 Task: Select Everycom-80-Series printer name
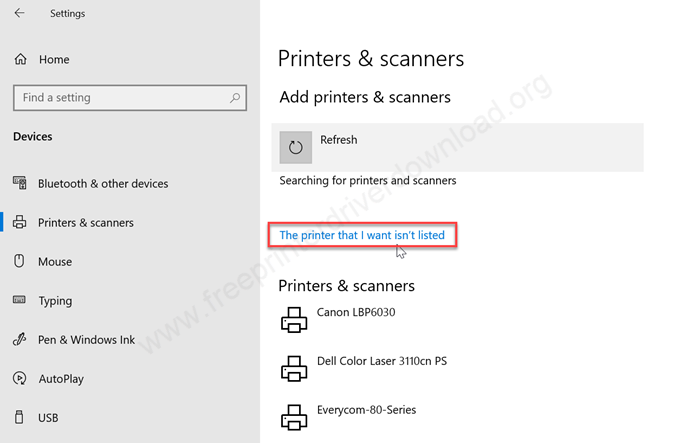coord(366,410)
